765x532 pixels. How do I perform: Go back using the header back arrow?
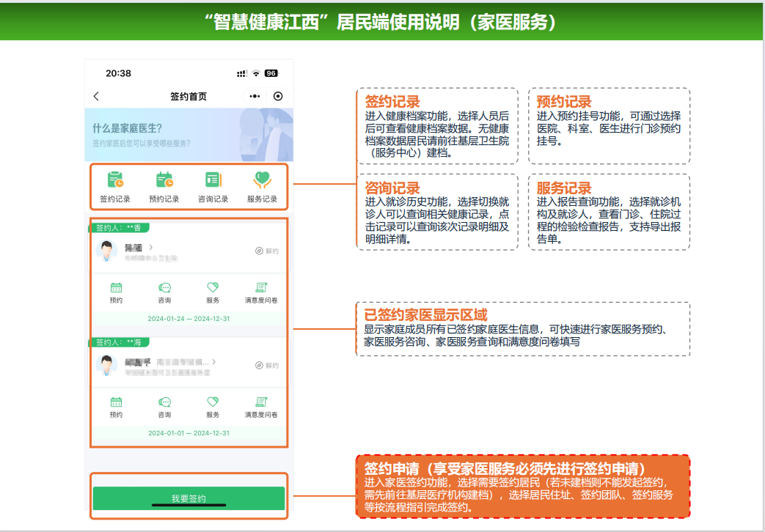click(96, 96)
